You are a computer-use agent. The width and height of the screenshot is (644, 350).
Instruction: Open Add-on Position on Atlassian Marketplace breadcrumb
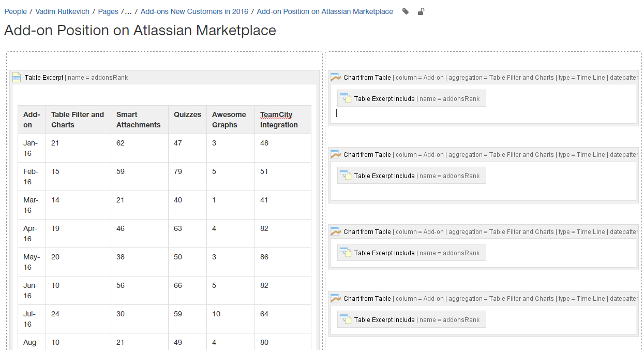(324, 11)
